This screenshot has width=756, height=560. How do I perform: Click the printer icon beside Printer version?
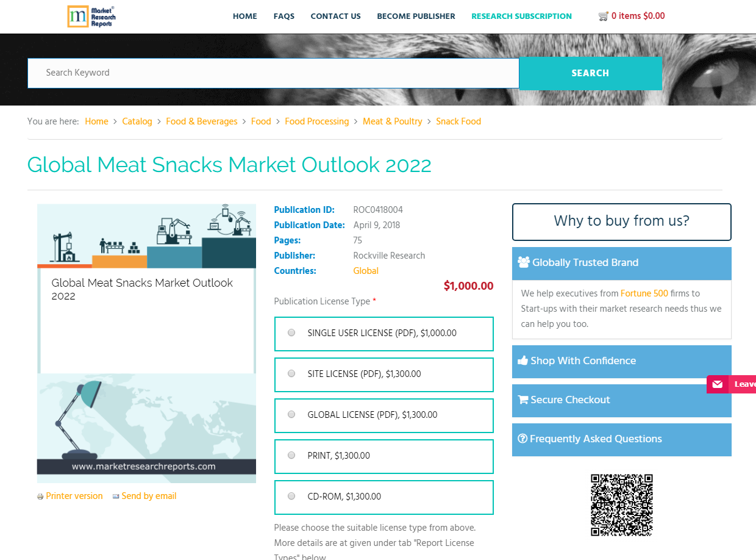[40, 497]
